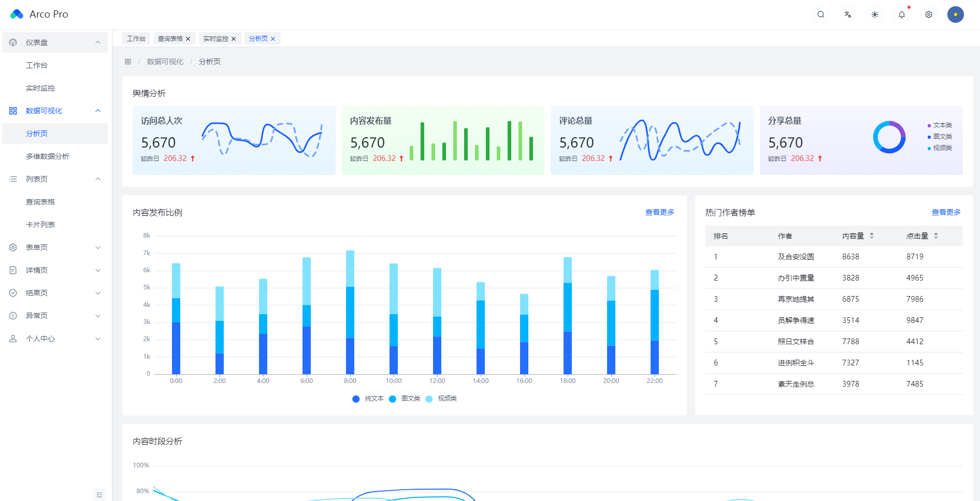Image resolution: width=980 pixels, height=501 pixels.
Task: Open the user avatar menu
Action: 956,14
